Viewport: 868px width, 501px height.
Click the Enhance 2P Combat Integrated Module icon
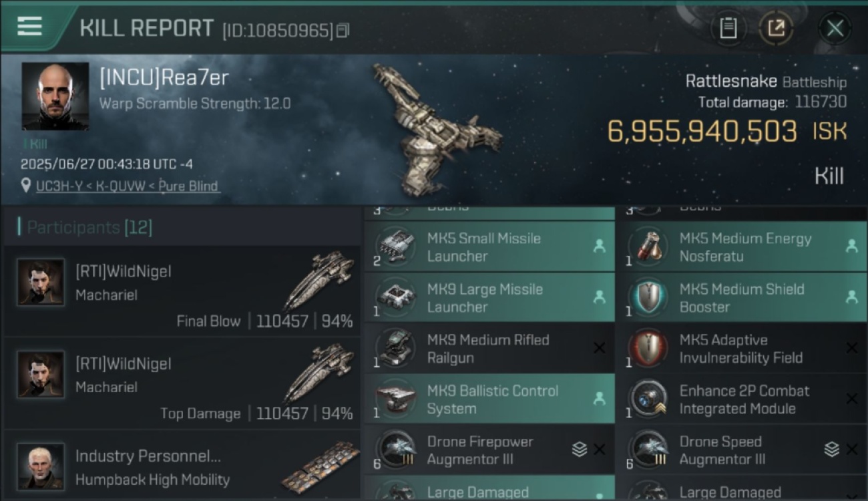[x=647, y=399]
